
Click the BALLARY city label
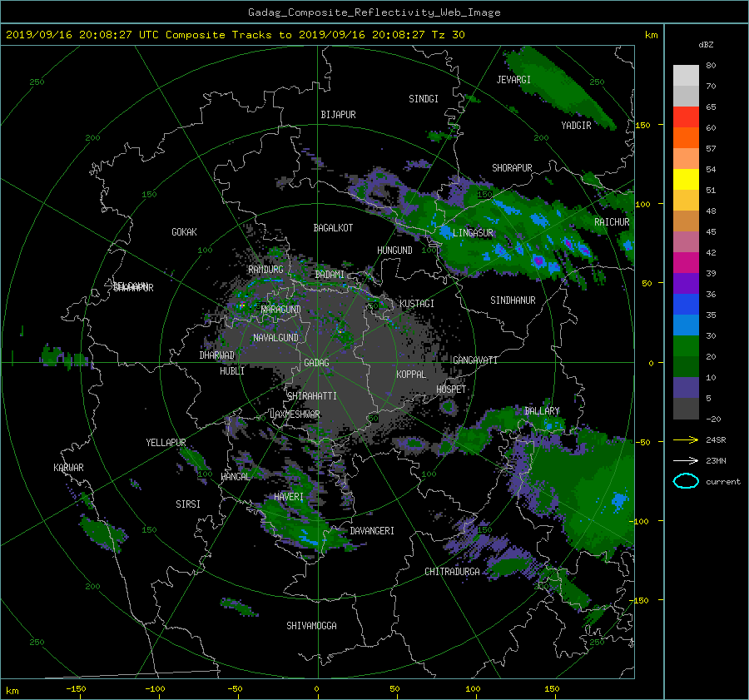(542, 411)
